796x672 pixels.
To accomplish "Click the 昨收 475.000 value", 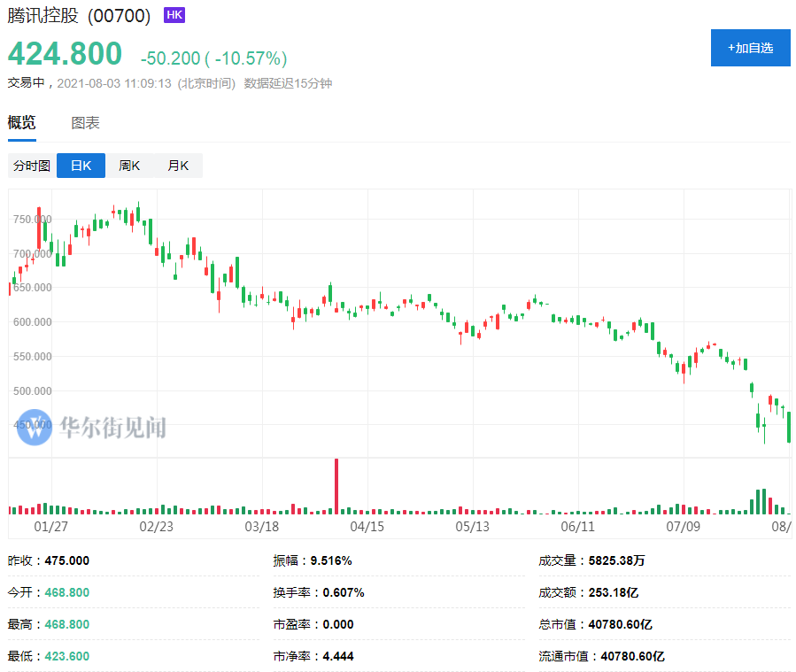I will point(67,560).
